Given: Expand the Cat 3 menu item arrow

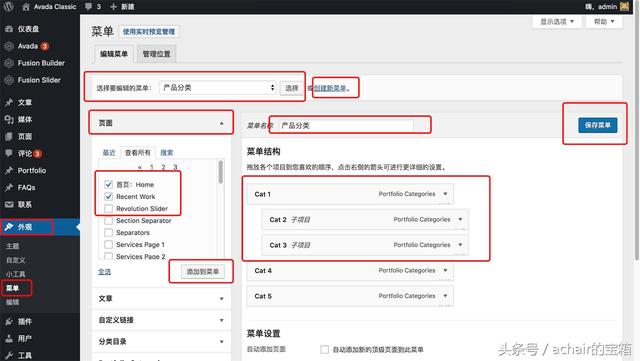Looking at the screenshot, I should 460,245.
